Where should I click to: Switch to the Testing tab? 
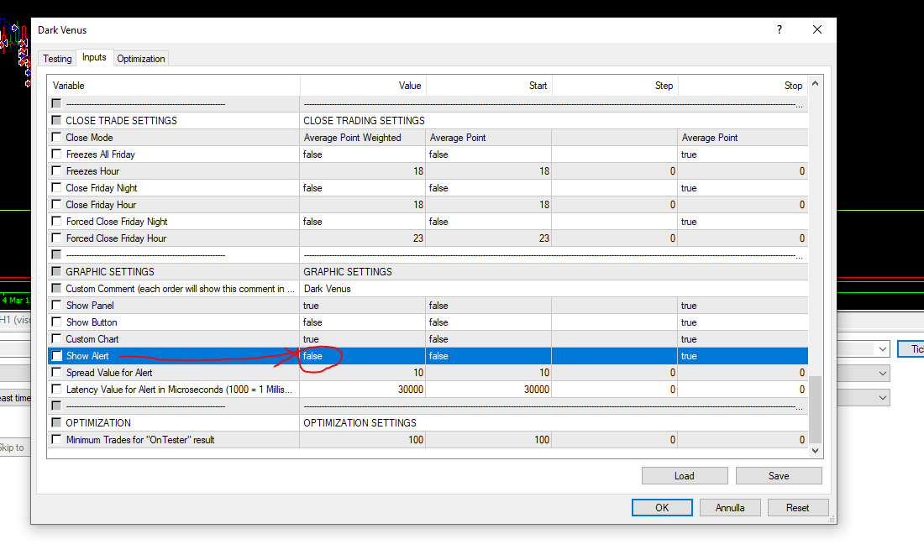57,58
